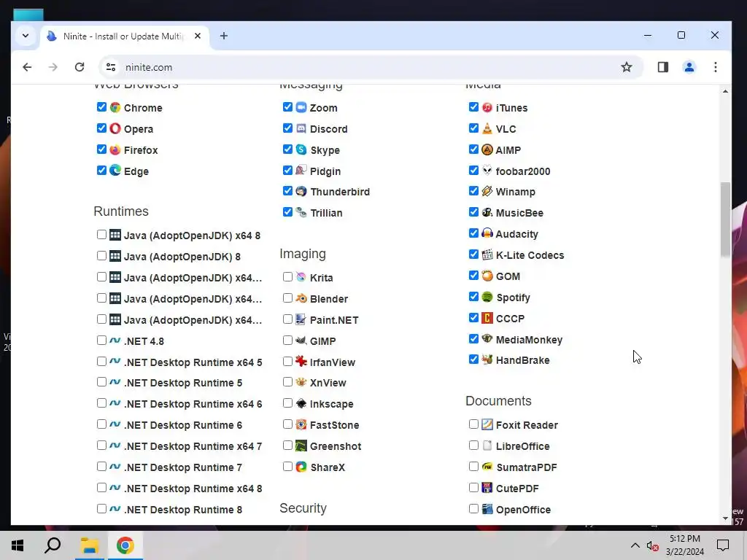Click the Chrome app icon
747x560 pixels.
point(115,108)
